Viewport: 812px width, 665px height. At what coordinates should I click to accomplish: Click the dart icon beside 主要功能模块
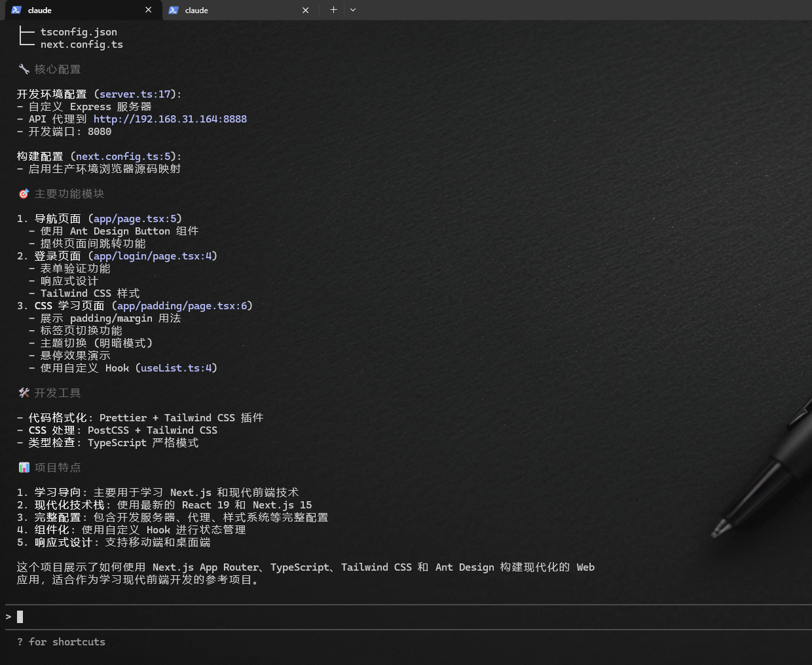pyautogui.click(x=24, y=193)
